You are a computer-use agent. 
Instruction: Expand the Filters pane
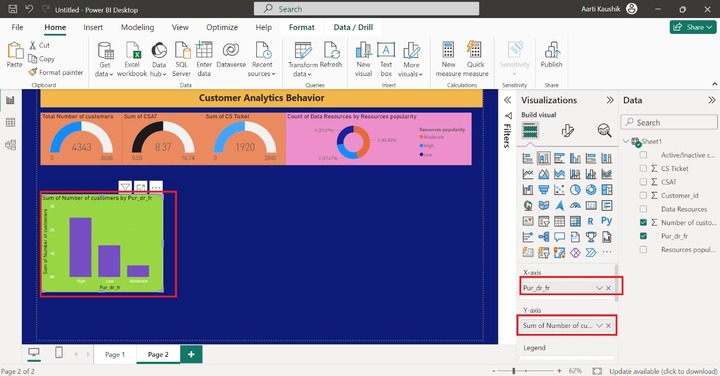point(507,100)
